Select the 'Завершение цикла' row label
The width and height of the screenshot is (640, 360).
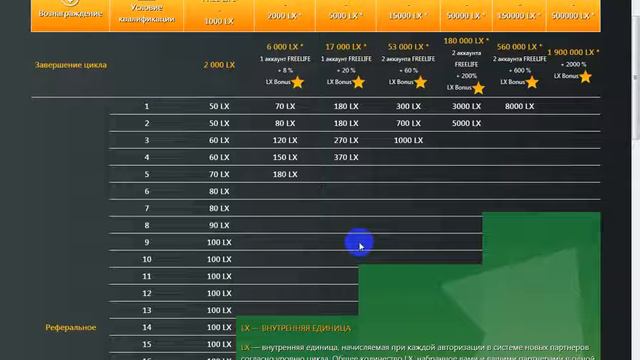pyautogui.click(x=71, y=65)
